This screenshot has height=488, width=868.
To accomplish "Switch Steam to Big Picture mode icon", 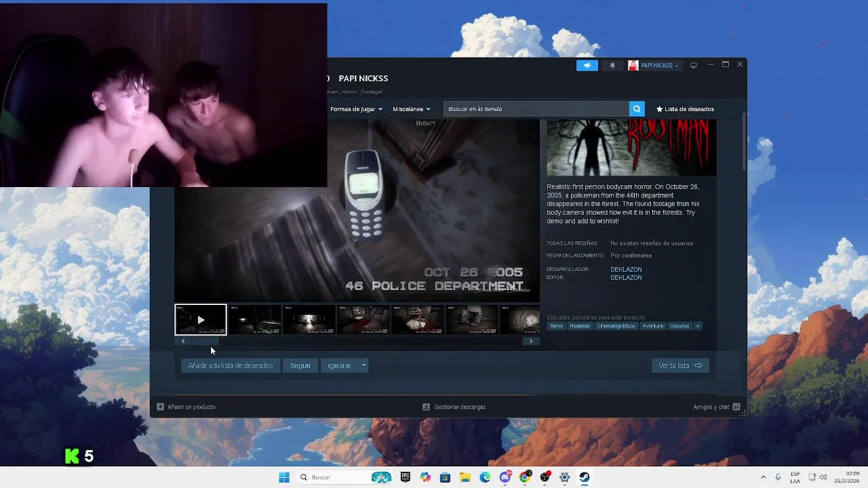I will pyautogui.click(x=693, y=65).
